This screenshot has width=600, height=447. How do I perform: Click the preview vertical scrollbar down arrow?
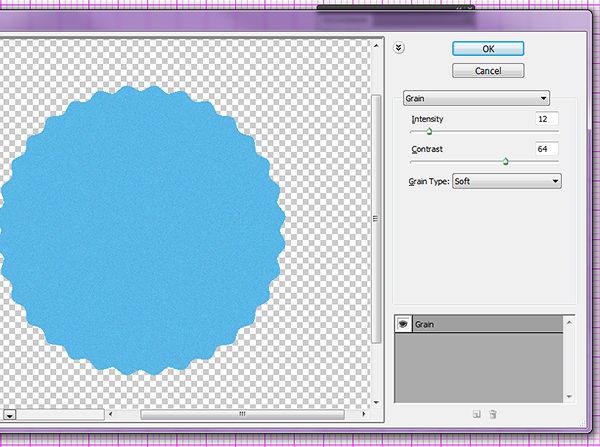point(376,402)
